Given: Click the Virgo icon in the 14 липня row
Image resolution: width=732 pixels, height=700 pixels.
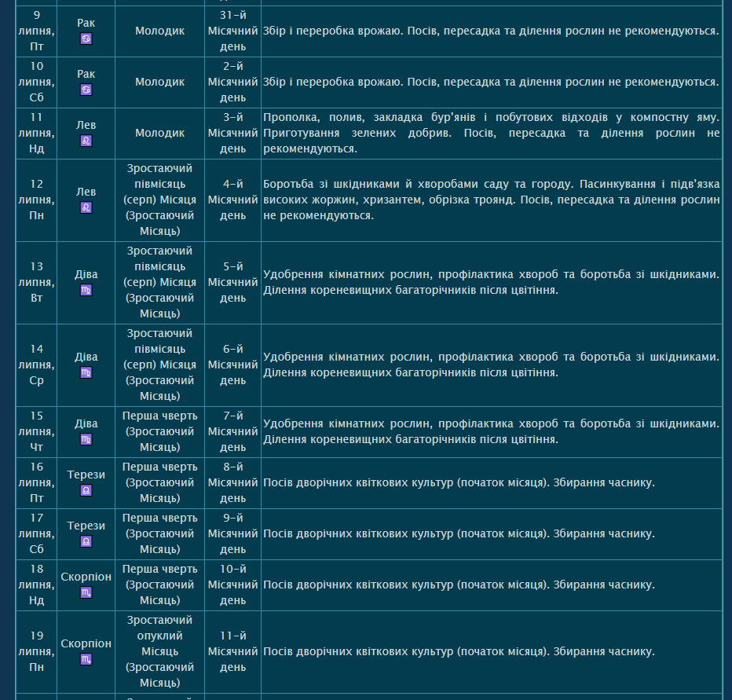Looking at the screenshot, I should tap(86, 373).
